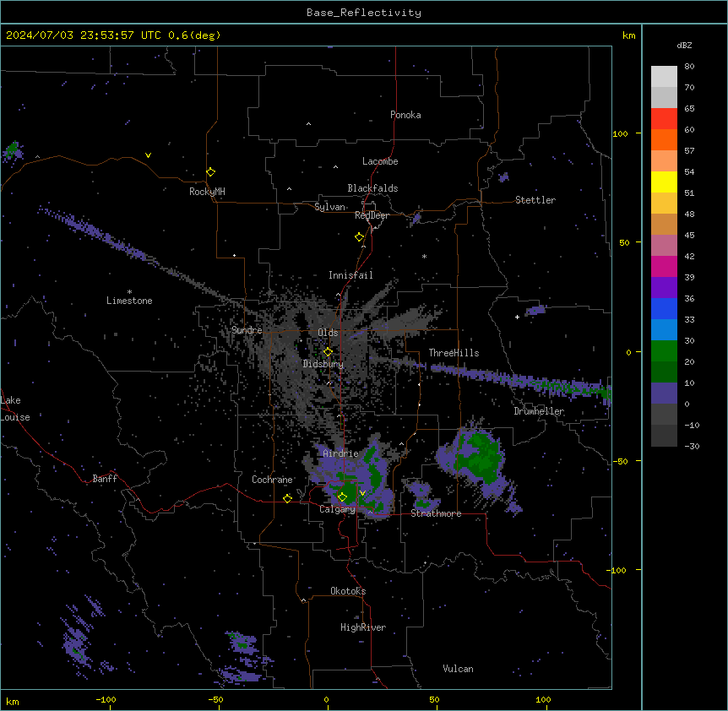The image size is (728, 711).
Task: Click the Strathmore city label
Action: pos(436,513)
